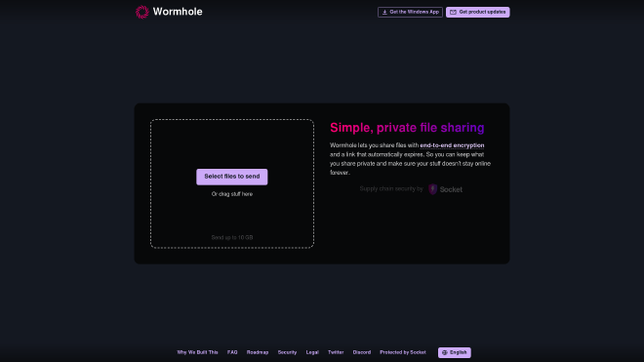Click 'Simple, private file sharing' heading
Image resolution: width=644 pixels, height=362 pixels.
coord(407,128)
